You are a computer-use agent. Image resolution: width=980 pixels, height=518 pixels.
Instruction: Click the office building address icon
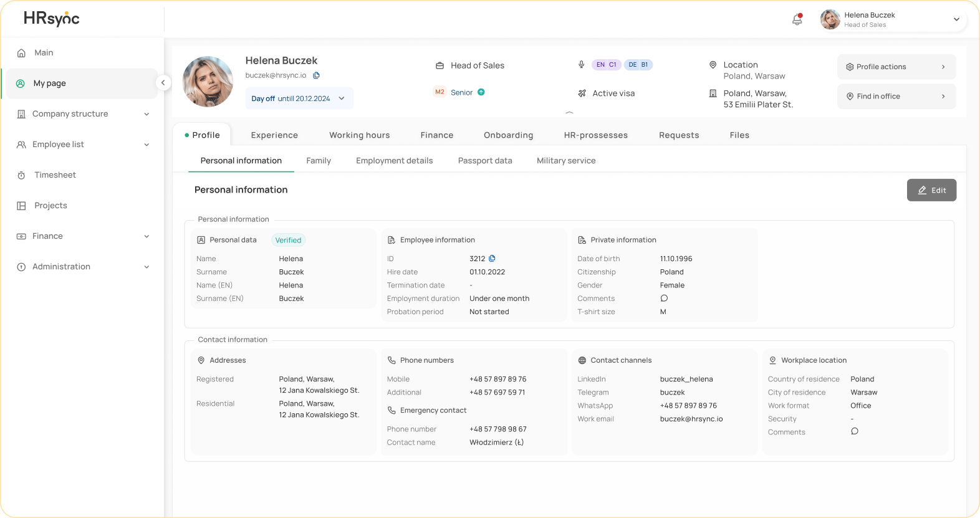[x=713, y=94]
